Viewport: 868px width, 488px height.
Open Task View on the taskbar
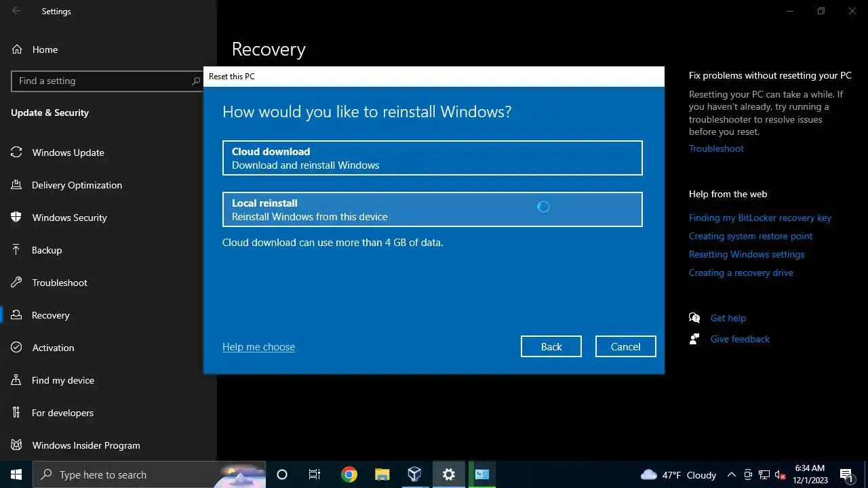point(315,474)
